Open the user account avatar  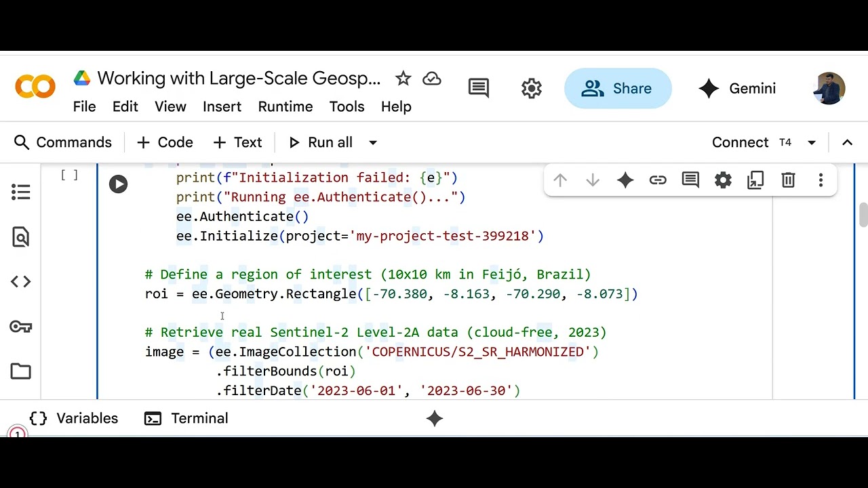pyautogui.click(x=828, y=88)
